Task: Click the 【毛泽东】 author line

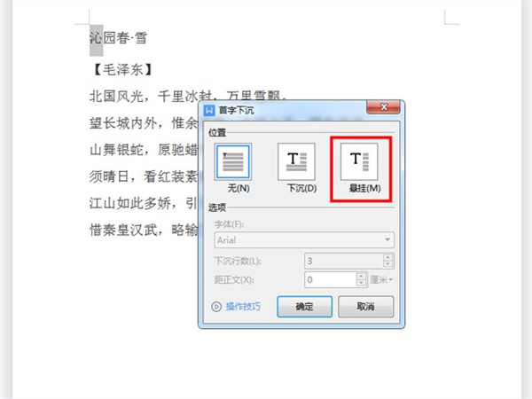Action: [123, 70]
